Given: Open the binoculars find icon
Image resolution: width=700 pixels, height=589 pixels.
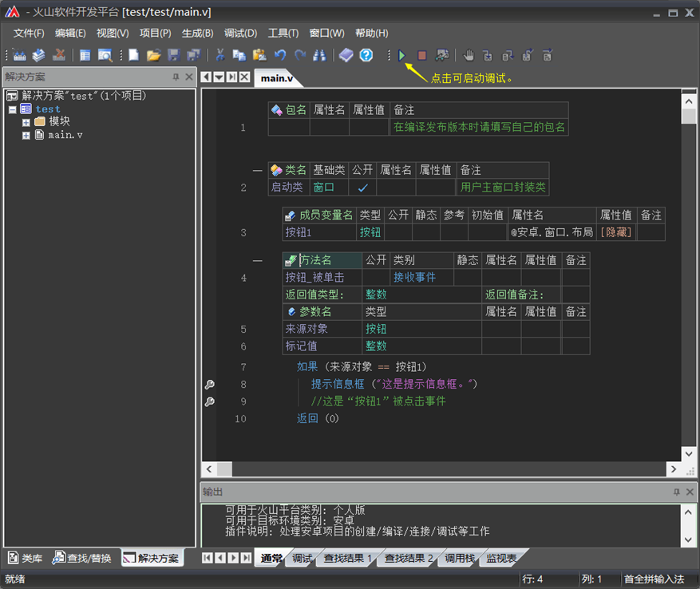Looking at the screenshot, I should pyautogui.click(x=319, y=55).
